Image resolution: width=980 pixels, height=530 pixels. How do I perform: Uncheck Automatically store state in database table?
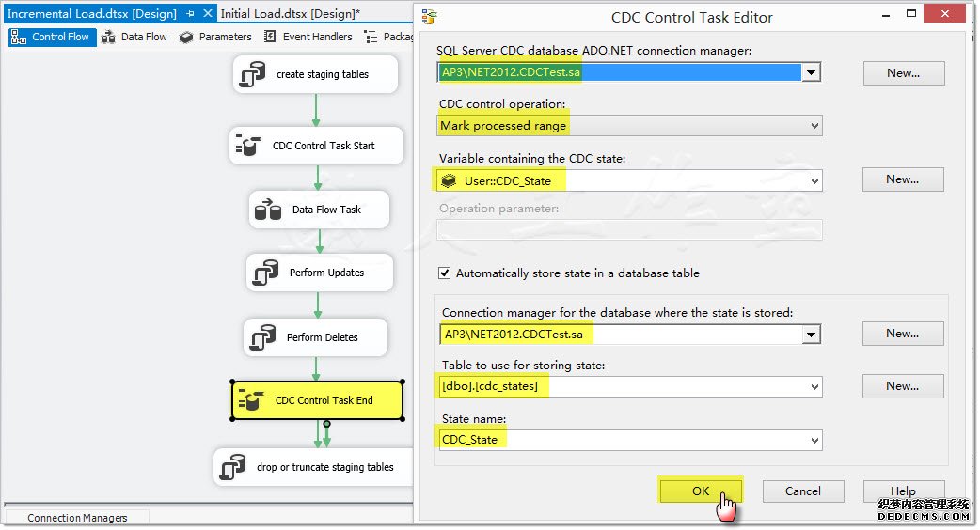[x=445, y=273]
